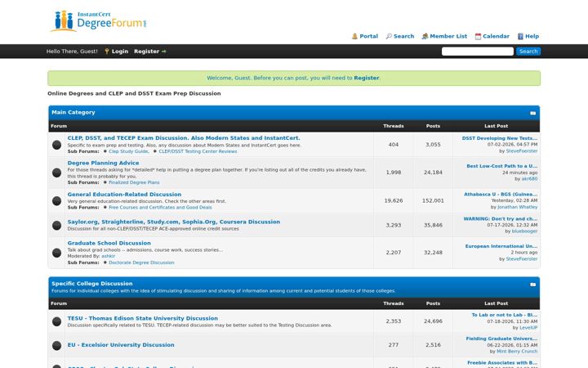588x368 pixels.
Task: Click Register in the welcome banner
Action: tap(367, 79)
